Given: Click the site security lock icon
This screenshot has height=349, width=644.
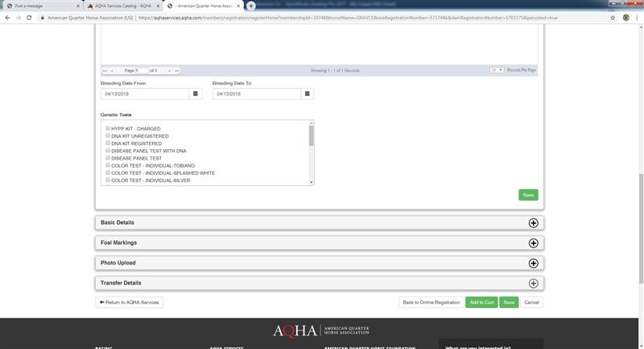Looking at the screenshot, I should 43,18.
